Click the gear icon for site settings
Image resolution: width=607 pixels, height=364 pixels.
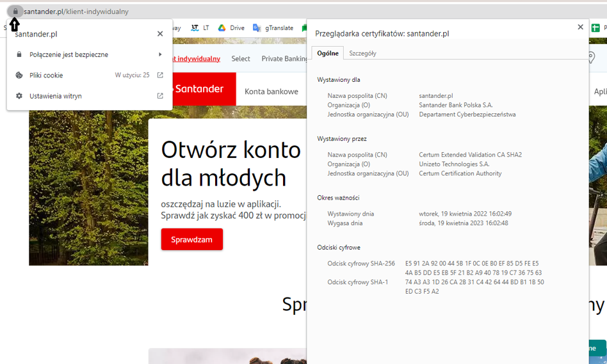19,96
